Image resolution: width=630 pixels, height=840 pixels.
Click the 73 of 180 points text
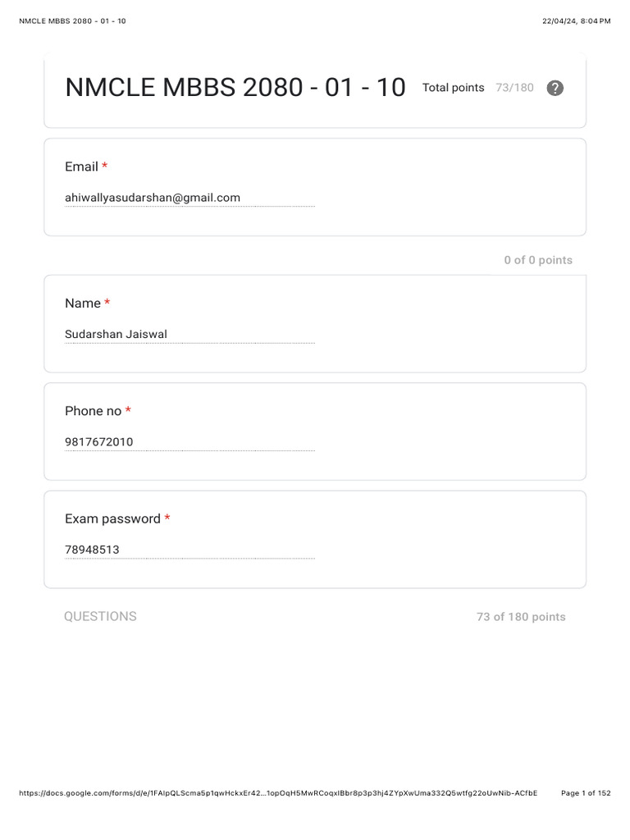tap(521, 617)
